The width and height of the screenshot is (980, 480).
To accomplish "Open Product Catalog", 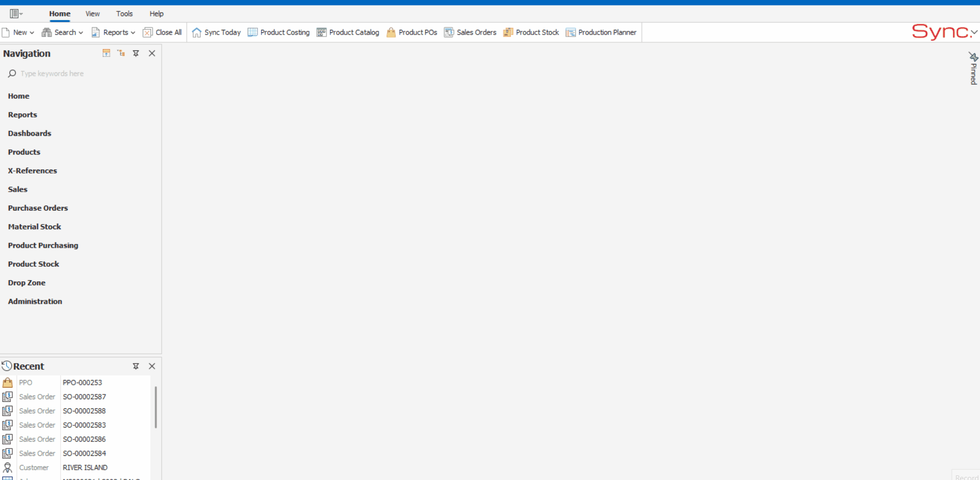I will tap(348, 32).
